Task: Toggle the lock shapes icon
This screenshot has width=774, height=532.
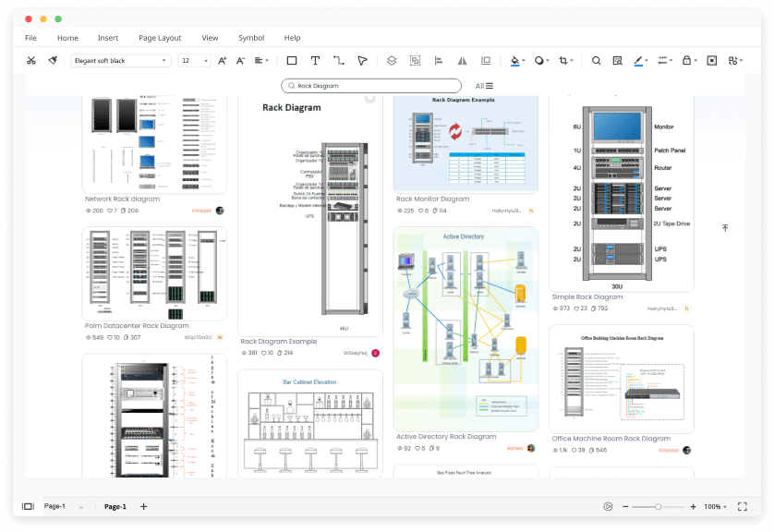Action: (687, 60)
